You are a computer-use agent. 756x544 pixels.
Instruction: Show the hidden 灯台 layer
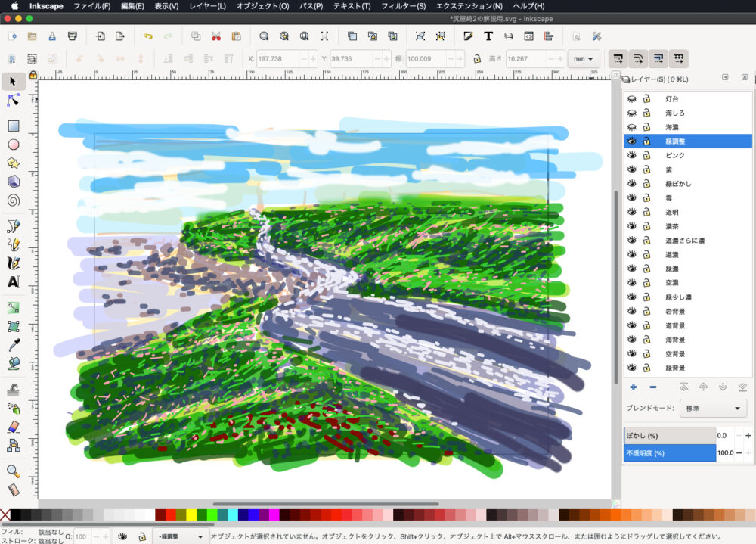tap(633, 99)
